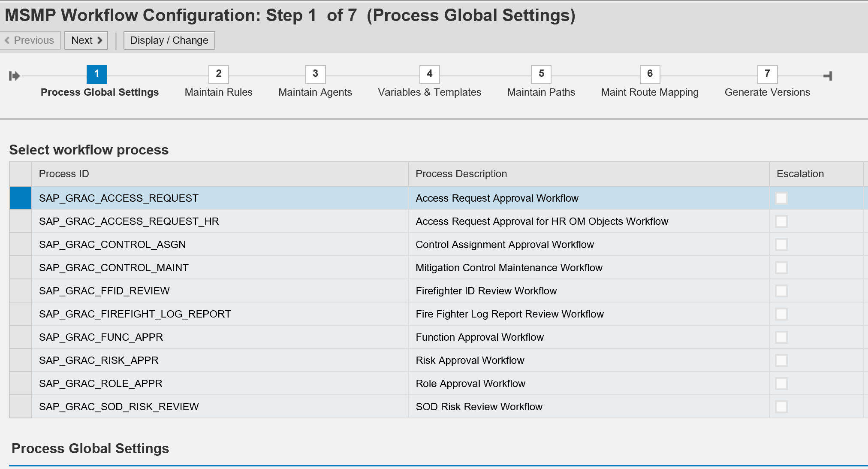Click the step 4 Variables & Templates icon
This screenshot has height=469, width=868.
pos(429,74)
